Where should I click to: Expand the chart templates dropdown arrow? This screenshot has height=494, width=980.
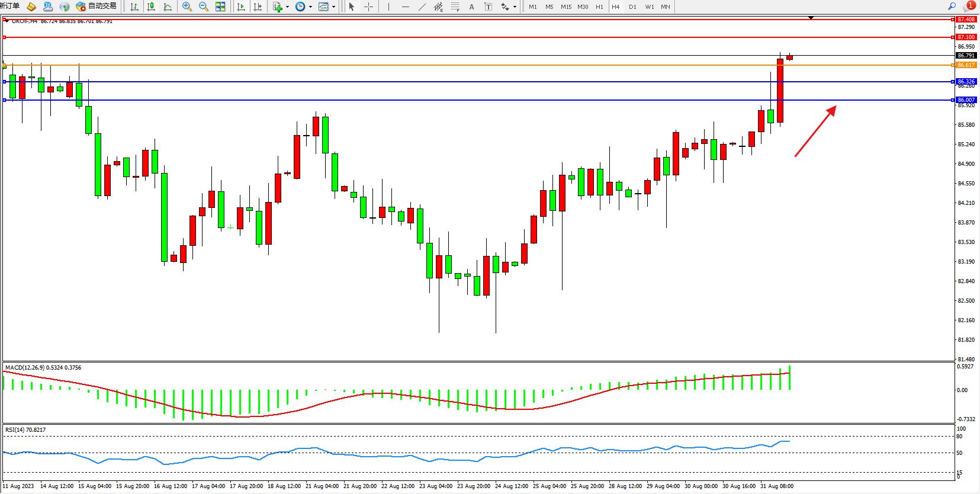[x=334, y=7]
